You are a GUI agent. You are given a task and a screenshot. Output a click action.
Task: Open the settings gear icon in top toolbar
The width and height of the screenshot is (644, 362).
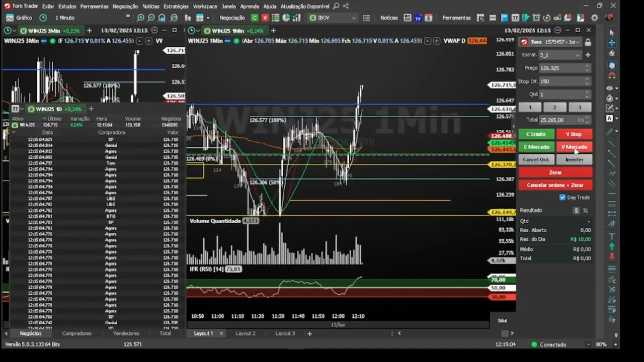click(x=595, y=18)
